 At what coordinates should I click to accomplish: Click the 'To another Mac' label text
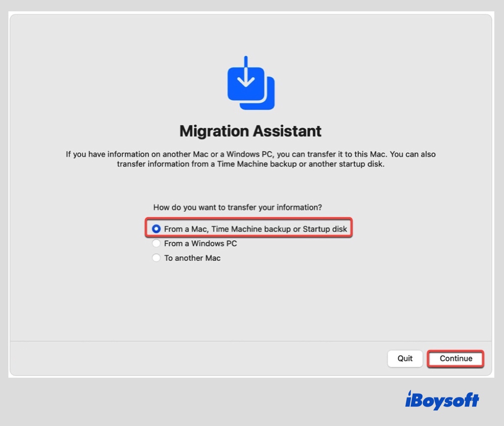[192, 258]
